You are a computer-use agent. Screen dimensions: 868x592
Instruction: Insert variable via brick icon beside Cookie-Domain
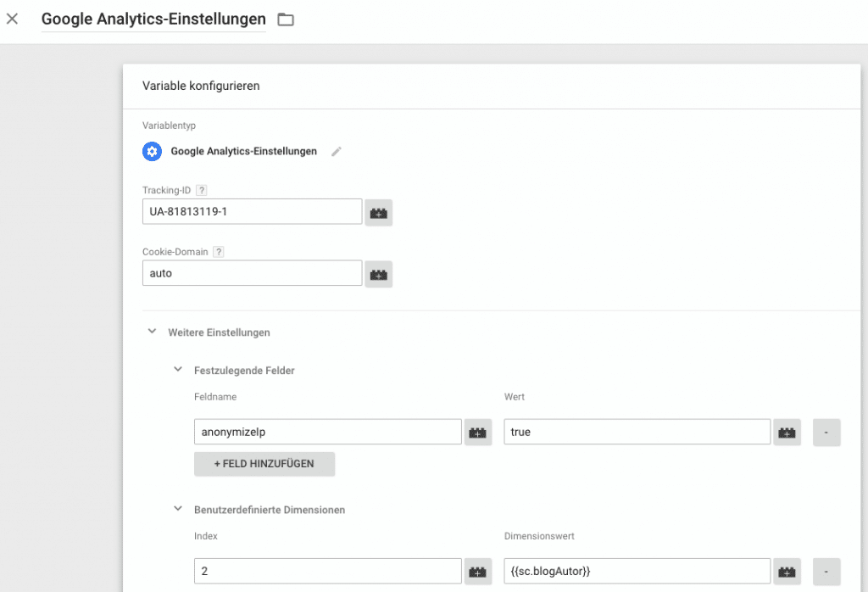coord(379,274)
